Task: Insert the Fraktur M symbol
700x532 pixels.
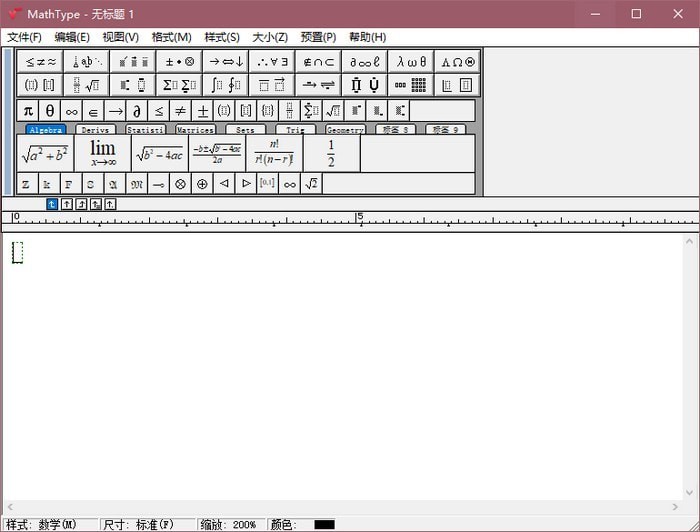Action: (x=136, y=184)
